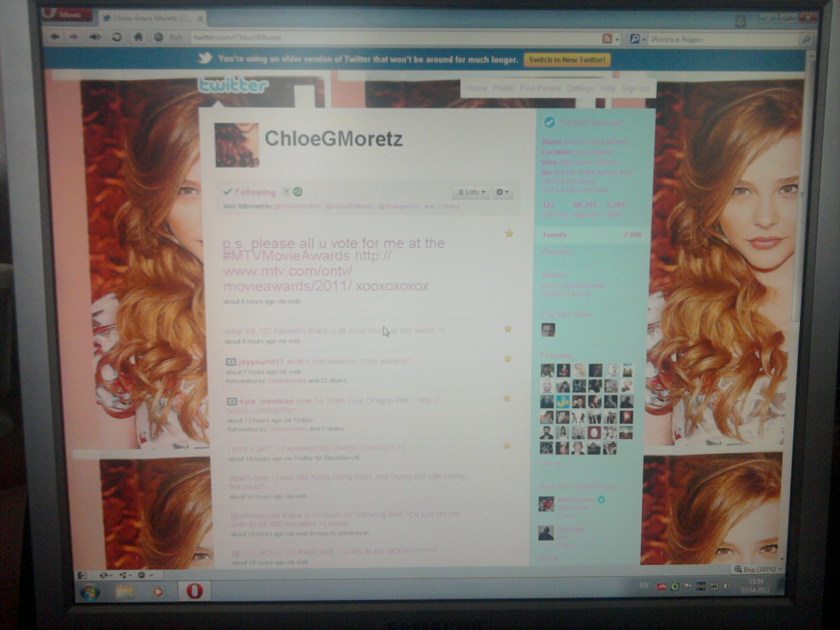Click the address bar showing twitter.com/ChloeGMoretz
The height and width of the screenshot is (630, 840).
pyautogui.click(x=394, y=39)
